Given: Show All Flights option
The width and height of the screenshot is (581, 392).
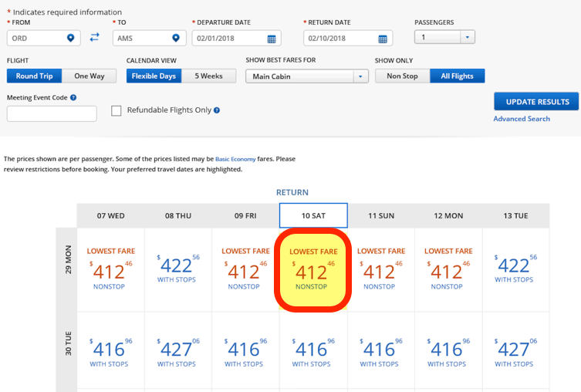Looking at the screenshot, I should (x=458, y=76).
